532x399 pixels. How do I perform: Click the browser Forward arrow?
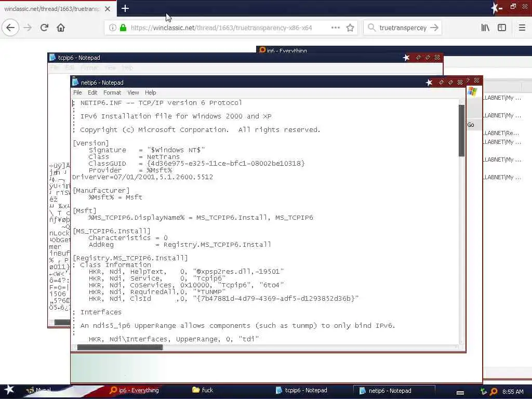point(28,28)
